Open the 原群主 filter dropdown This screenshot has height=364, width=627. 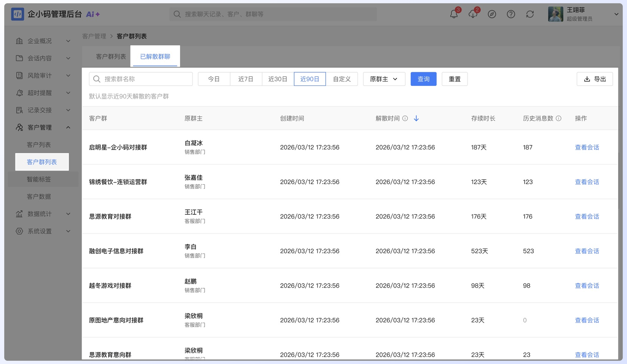click(x=384, y=79)
